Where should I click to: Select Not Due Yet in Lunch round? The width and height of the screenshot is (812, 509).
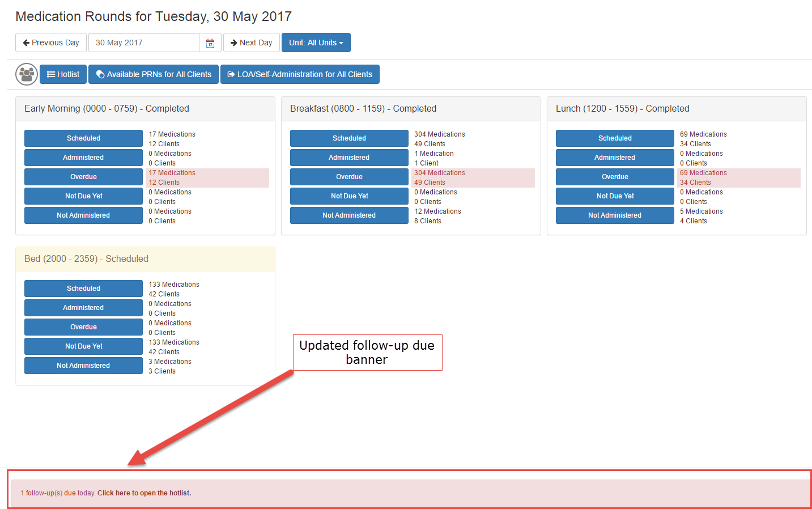pyautogui.click(x=615, y=196)
